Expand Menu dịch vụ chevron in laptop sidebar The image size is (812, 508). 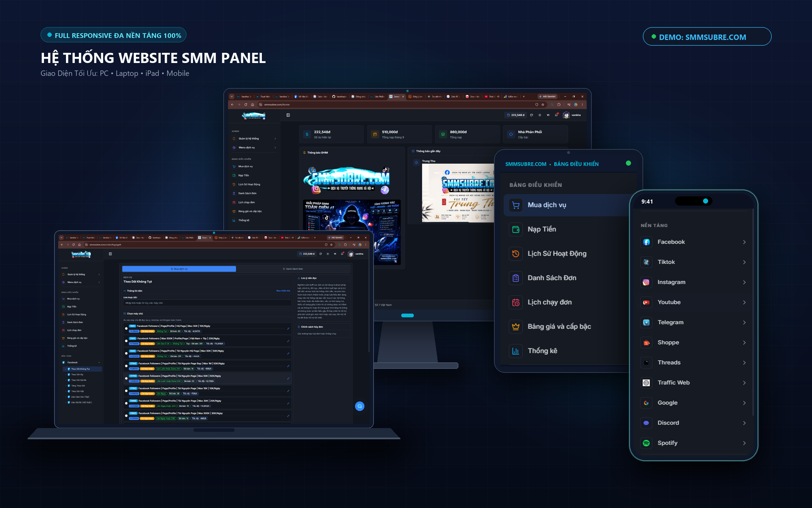99,282
